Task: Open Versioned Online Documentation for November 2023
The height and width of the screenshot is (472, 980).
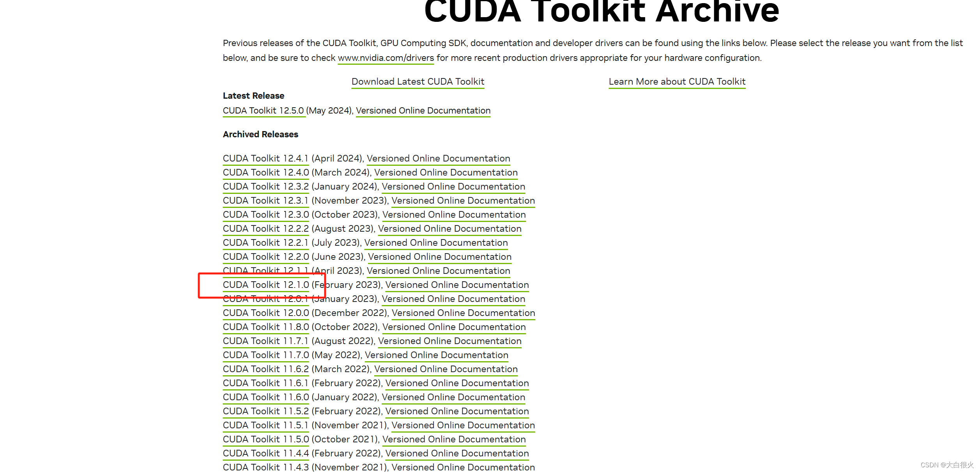Action: 463,201
